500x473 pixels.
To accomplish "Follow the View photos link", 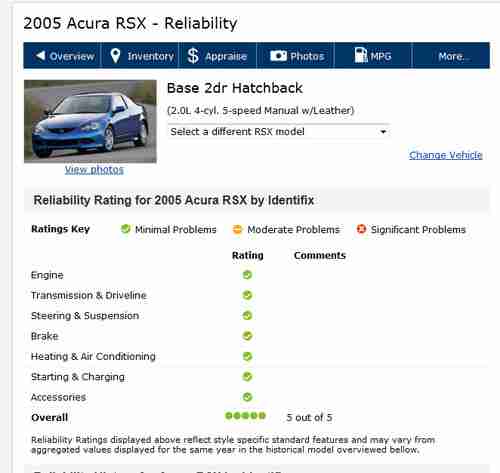I will (94, 170).
